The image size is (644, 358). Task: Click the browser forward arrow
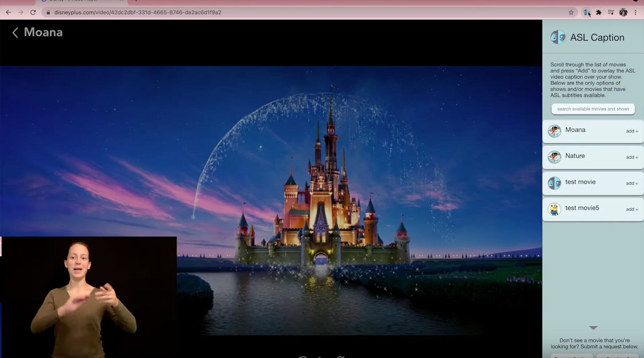coord(20,12)
